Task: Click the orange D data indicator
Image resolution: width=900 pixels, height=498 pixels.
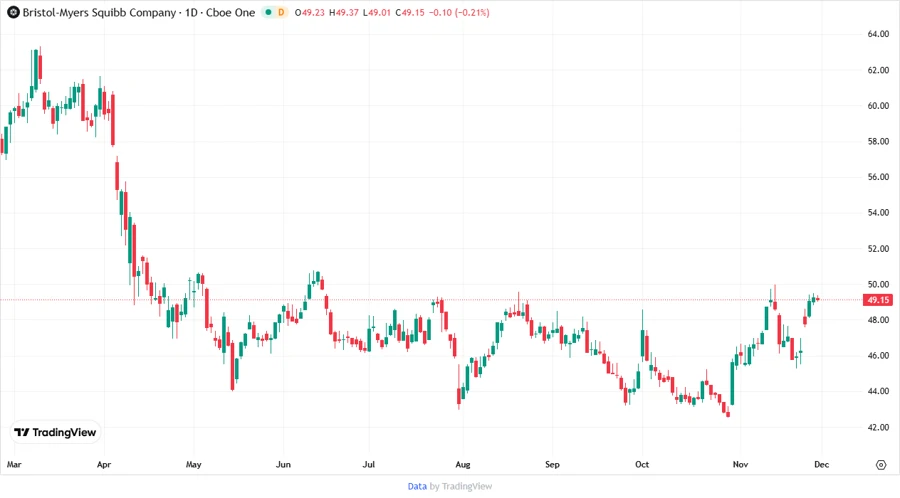Action: (281, 12)
